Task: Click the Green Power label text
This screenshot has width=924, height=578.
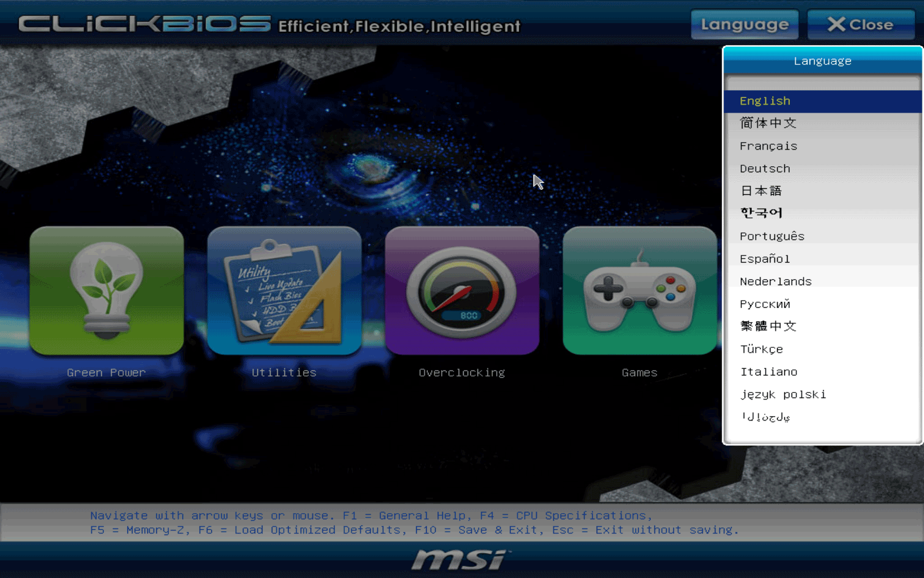Action: click(106, 373)
